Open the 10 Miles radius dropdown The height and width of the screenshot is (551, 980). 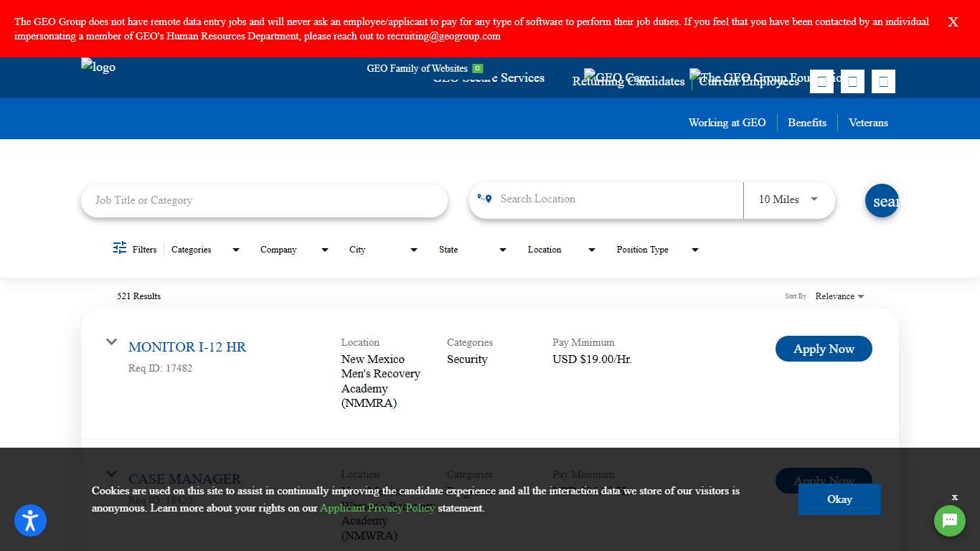(788, 199)
